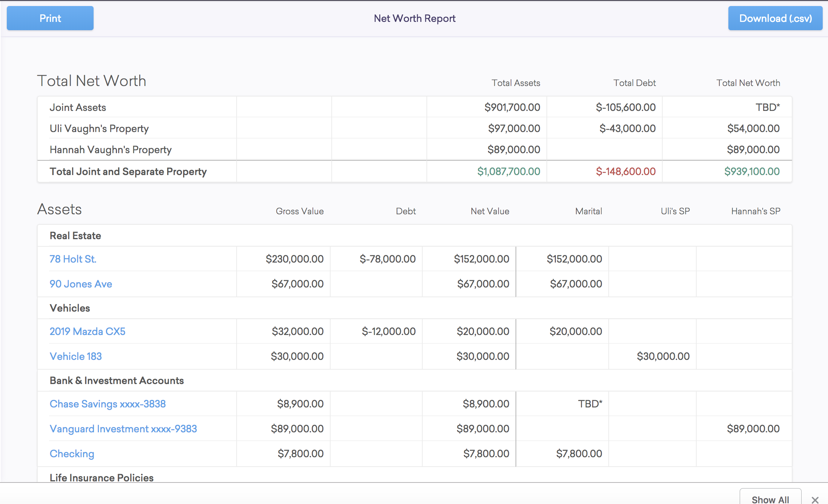Click the Total Debt column header
The width and height of the screenshot is (828, 504).
coord(634,83)
